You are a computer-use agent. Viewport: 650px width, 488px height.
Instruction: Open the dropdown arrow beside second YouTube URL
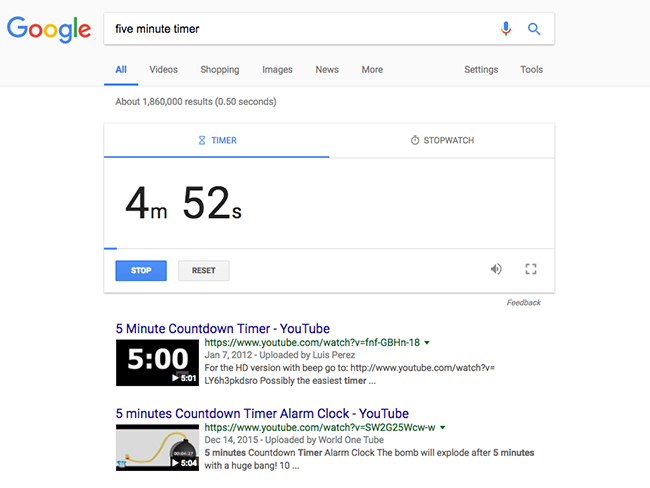click(x=442, y=428)
